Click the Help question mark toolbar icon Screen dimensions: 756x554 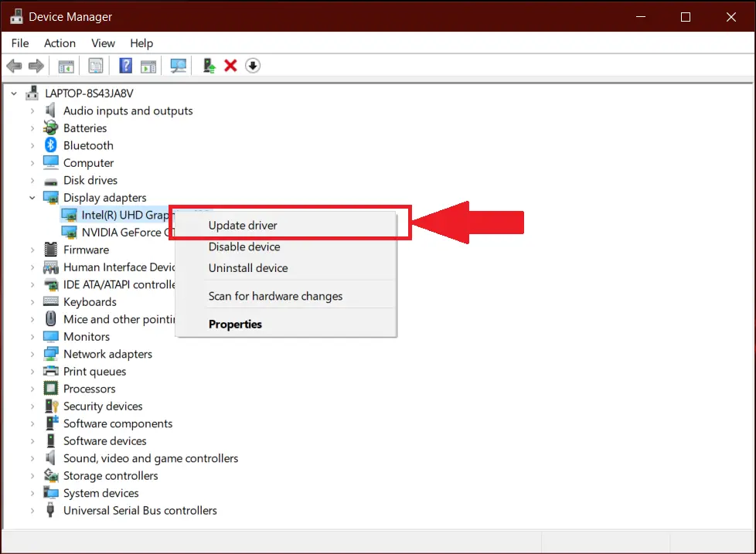pos(125,66)
